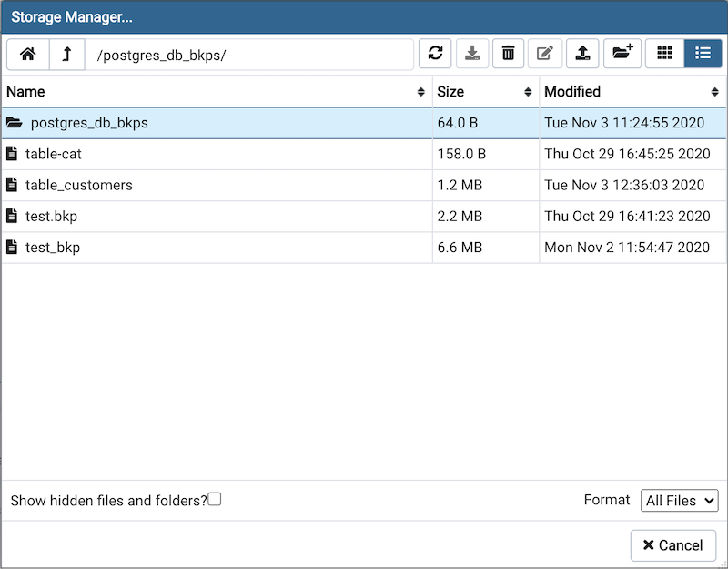Navigate to the home directory
The width and height of the screenshot is (728, 569).
click(x=27, y=54)
